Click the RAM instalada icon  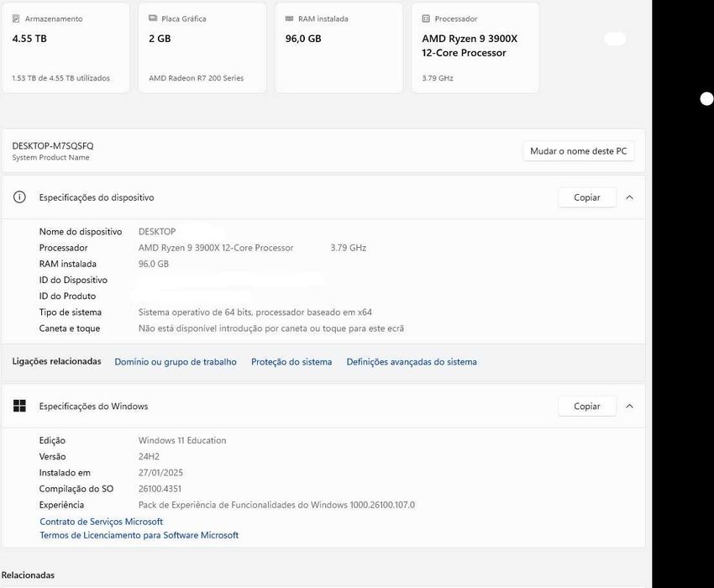click(290, 18)
